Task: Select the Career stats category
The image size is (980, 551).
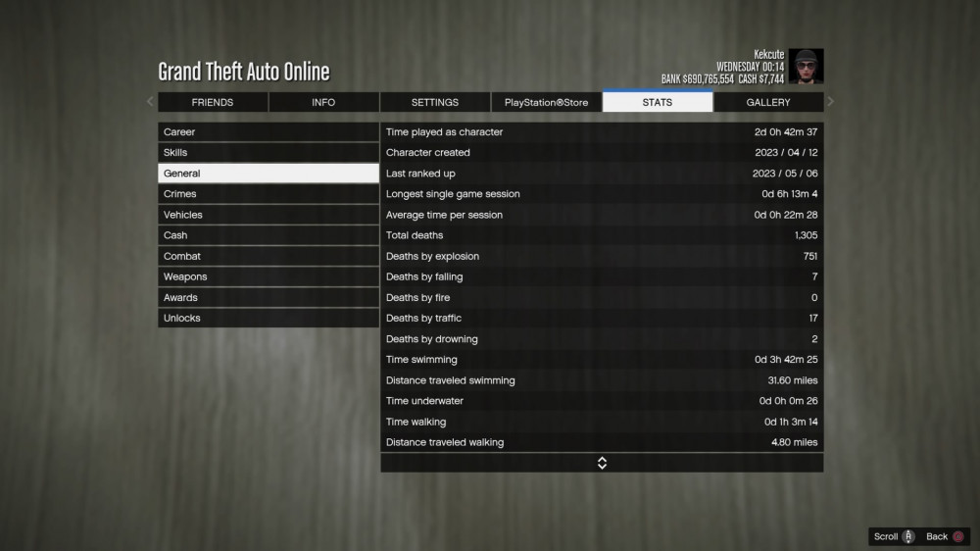Action: coord(269,132)
